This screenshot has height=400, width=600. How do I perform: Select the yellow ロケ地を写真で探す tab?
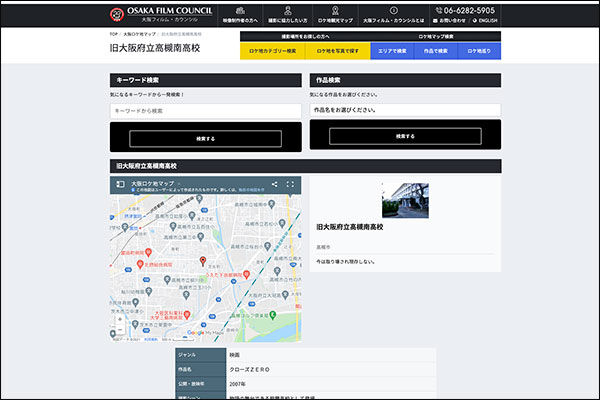tap(338, 51)
